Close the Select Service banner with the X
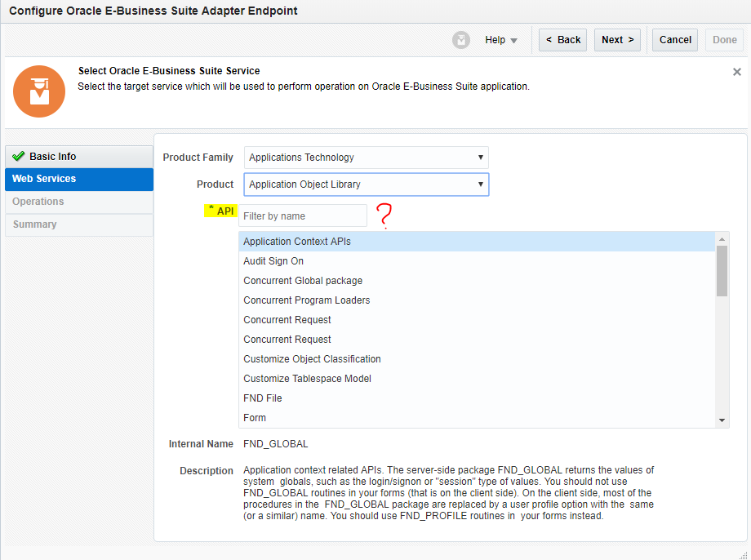The image size is (751, 560). (x=737, y=72)
